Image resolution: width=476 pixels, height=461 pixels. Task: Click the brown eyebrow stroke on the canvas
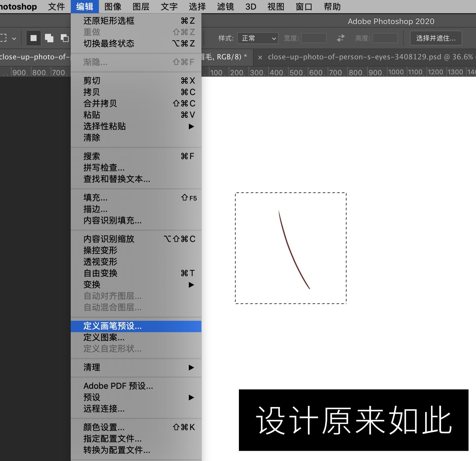click(x=290, y=252)
